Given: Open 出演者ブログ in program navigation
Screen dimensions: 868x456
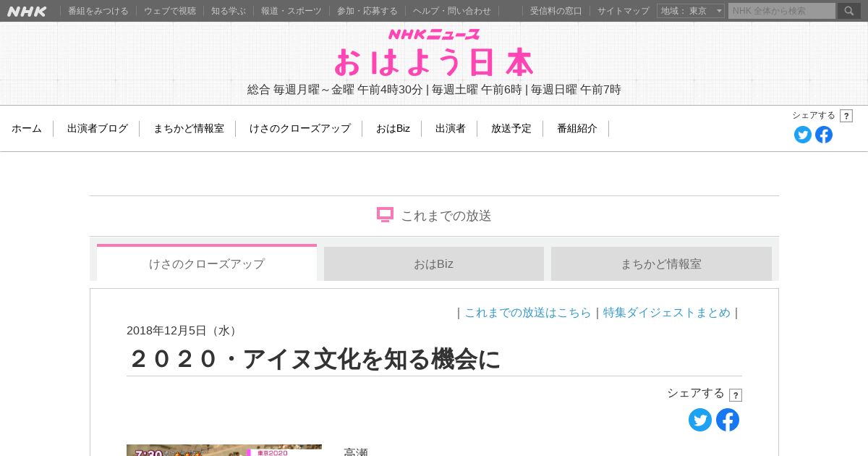Looking at the screenshot, I should coord(98,129).
